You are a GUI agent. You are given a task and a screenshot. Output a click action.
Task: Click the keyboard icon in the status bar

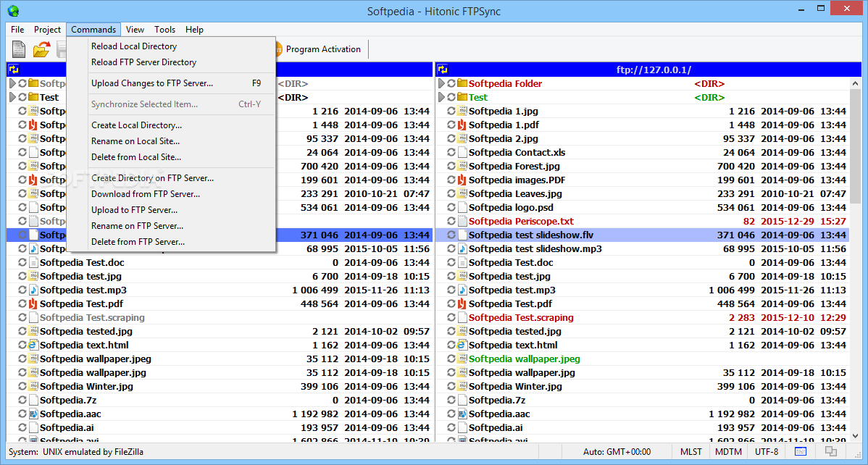(801, 452)
